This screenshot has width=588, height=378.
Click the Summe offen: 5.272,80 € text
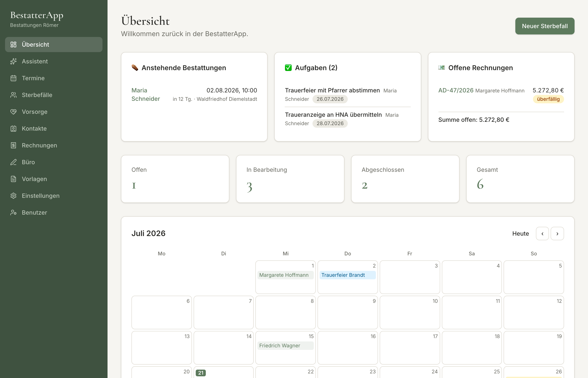[474, 120]
